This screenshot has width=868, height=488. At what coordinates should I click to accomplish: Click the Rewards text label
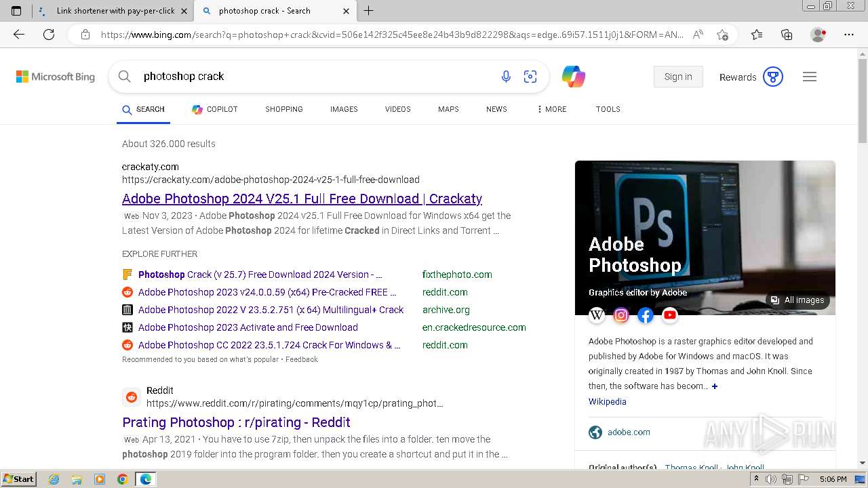click(738, 77)
